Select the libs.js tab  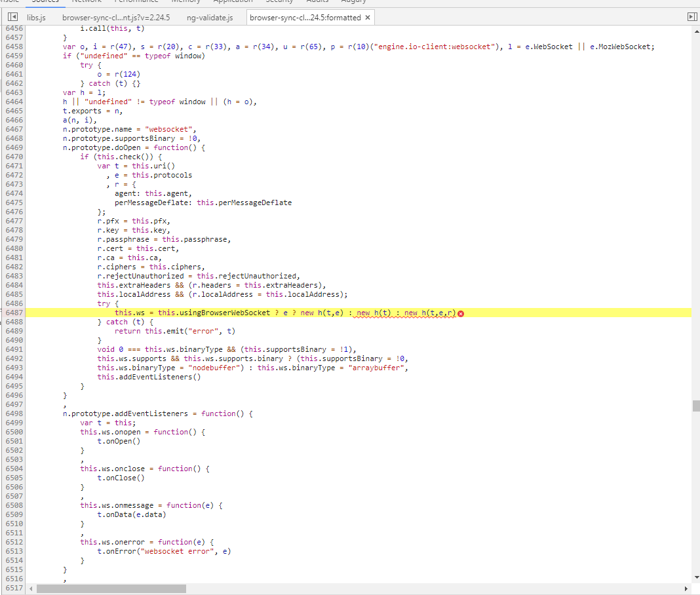(x=36, y=18)
